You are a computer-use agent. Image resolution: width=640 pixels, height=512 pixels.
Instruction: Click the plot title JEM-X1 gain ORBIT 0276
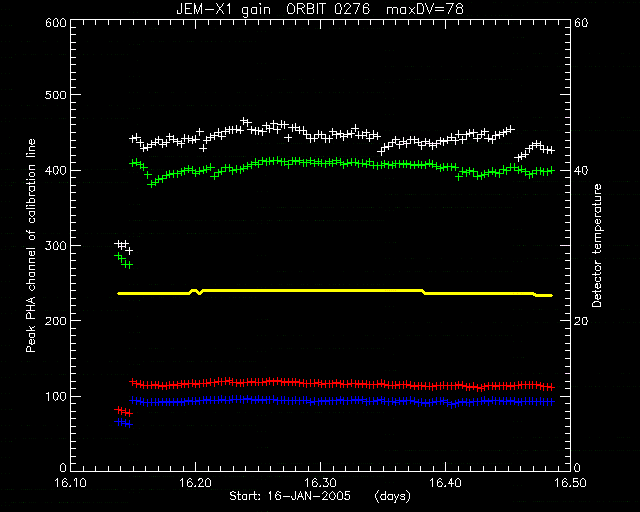[x=273, y=9]
